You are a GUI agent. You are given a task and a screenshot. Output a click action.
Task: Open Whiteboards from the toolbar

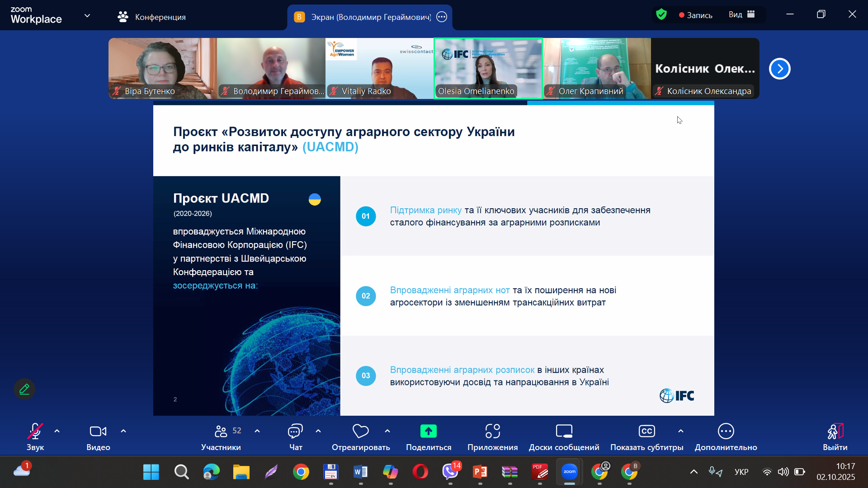[x=564, y=432]
